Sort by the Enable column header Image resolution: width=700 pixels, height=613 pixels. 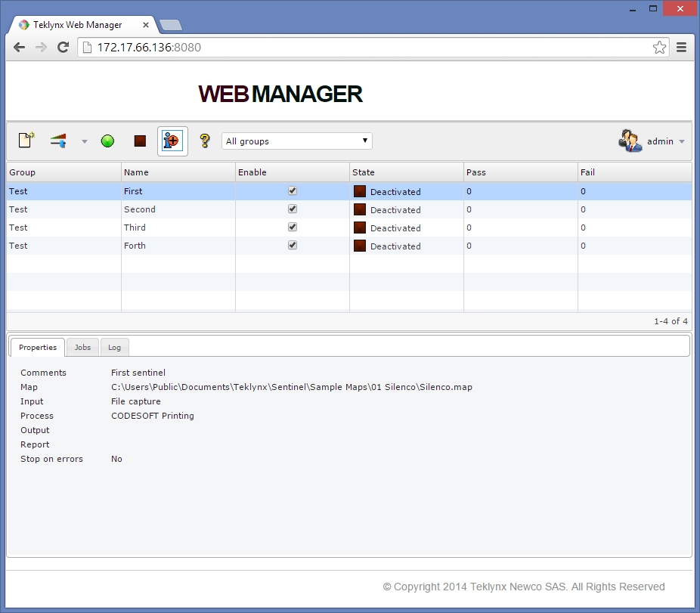point(293,172)
